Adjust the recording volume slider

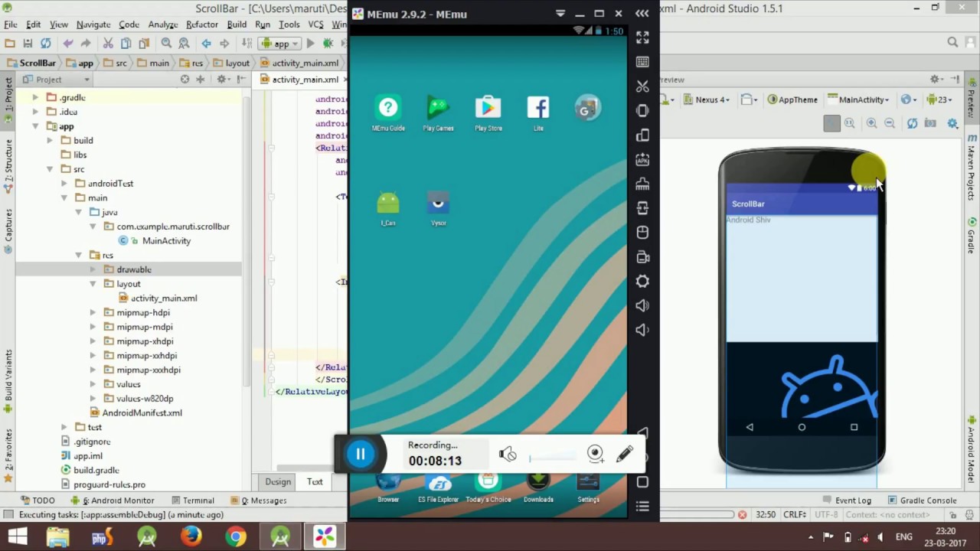(x=553, y=458)
